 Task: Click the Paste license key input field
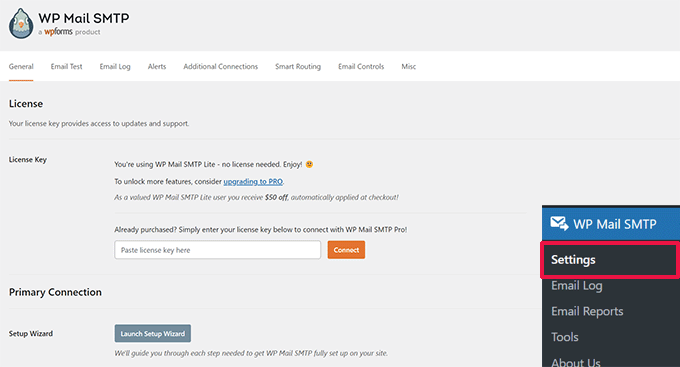[x=218, y=250]
